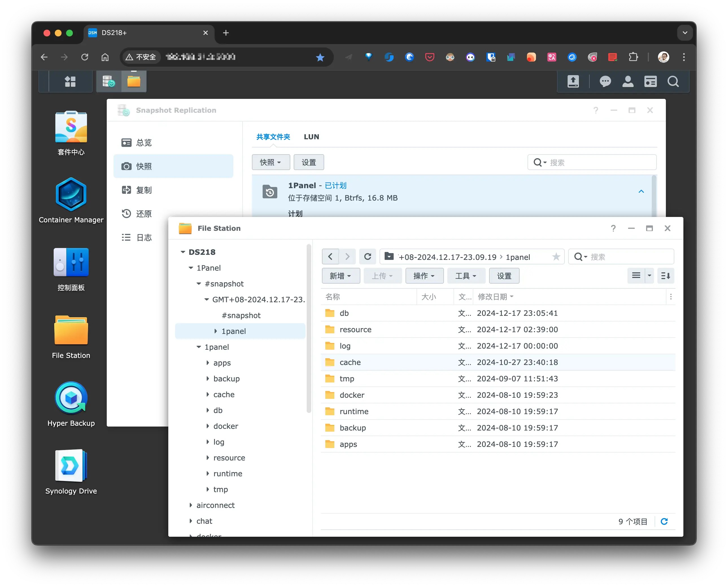
Task: Bookmark the current folder with the star
Action: (556, 257)
